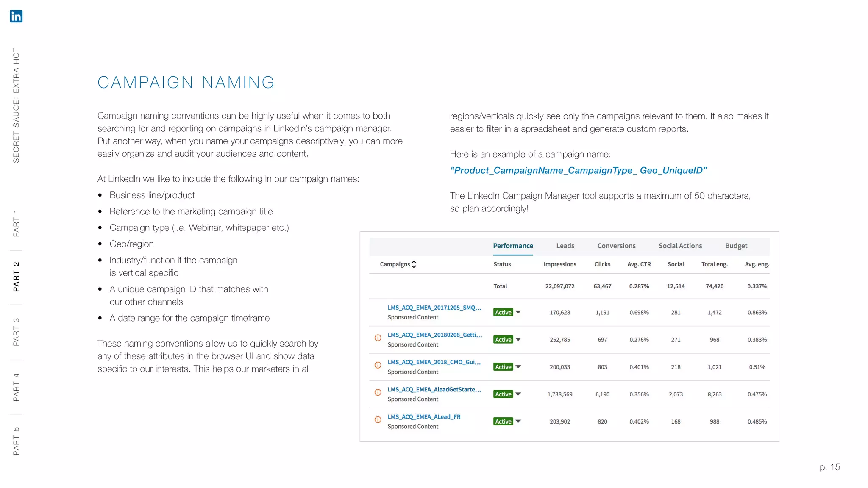868x488 pixels.
Task: Click Active badge for LMS_ACQ_EMEA_20171205_SMQ
Action: pyautogui.click(x=503, y=312)
